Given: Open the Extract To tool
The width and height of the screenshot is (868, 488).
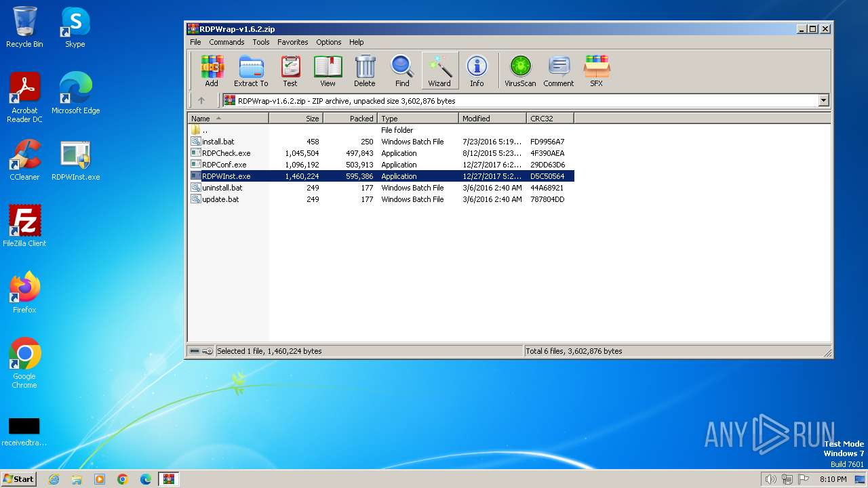Looking at the screenshot, I should [x=251, y=71].
